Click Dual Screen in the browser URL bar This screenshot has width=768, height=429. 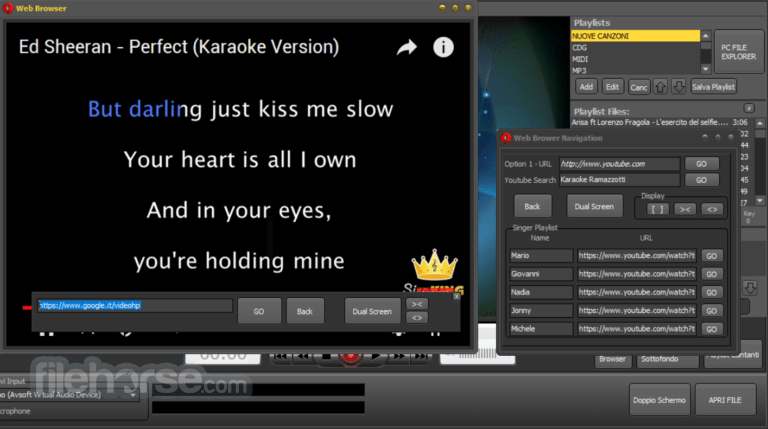(372, 311)
